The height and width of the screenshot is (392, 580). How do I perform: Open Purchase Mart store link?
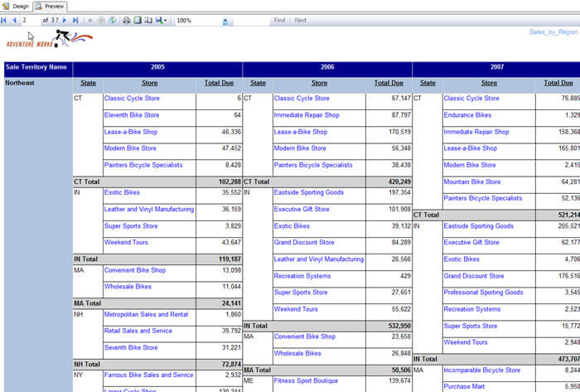tap(464, 386)
